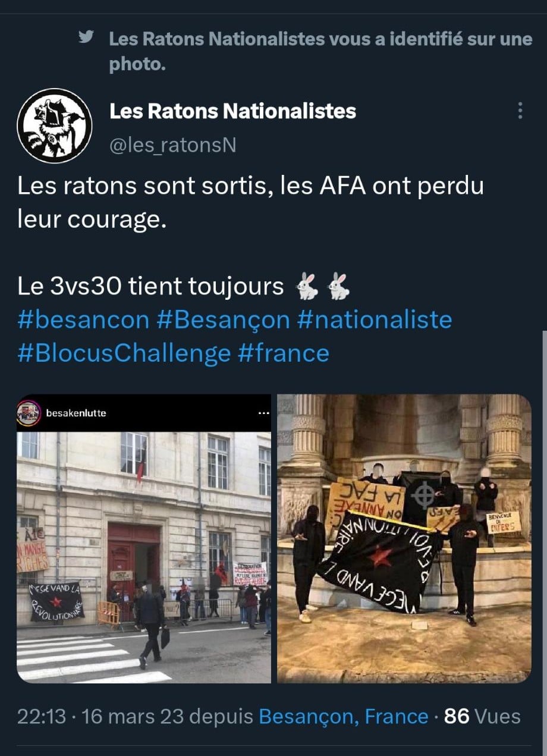Tap the photo identification notification text
Screen dimensions: 547x756
[320, 52]
